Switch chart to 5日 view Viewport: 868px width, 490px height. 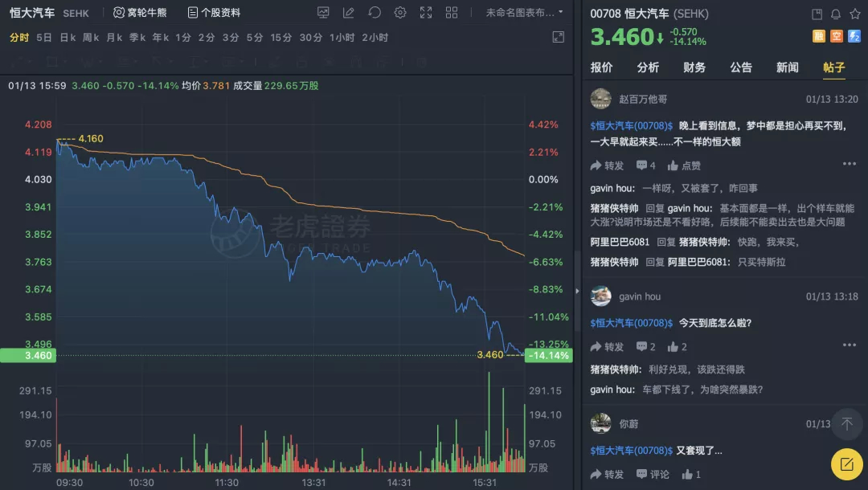43,38
